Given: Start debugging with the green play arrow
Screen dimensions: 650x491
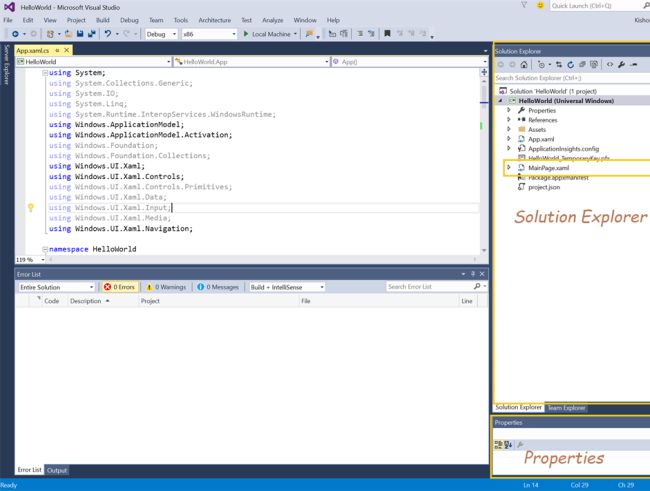Looking at the screenshot, I should pos(246,34).
